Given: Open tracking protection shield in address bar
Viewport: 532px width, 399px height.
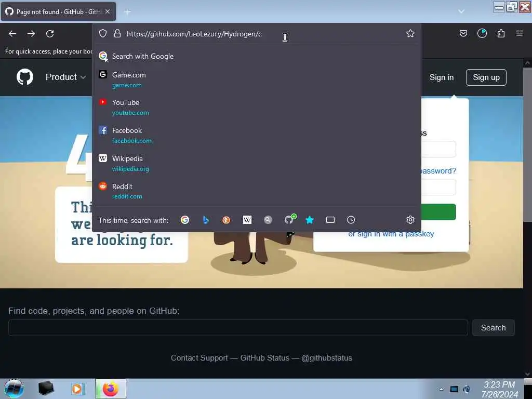Looking at the screenshot, I should (x=103, y=33).
